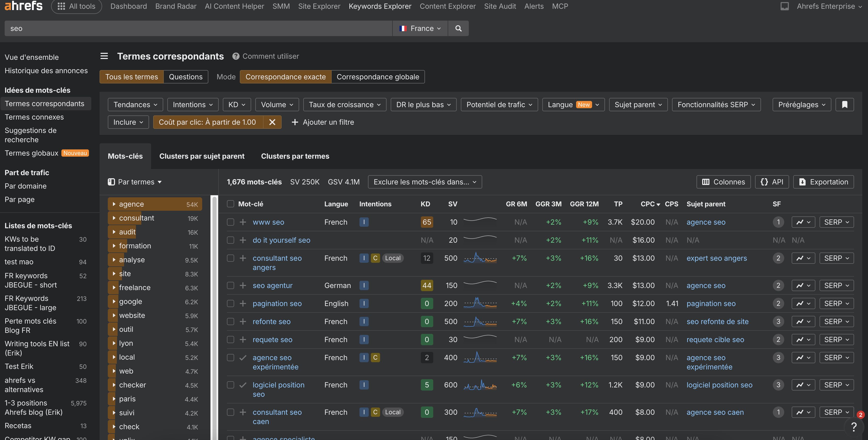Open Site Explorer from top menu

point(319,6)
